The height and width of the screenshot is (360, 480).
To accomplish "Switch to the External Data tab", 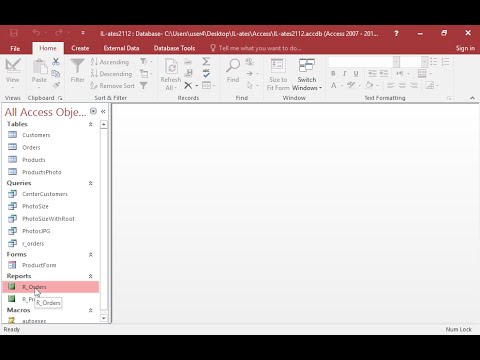I will click(121, 48).
